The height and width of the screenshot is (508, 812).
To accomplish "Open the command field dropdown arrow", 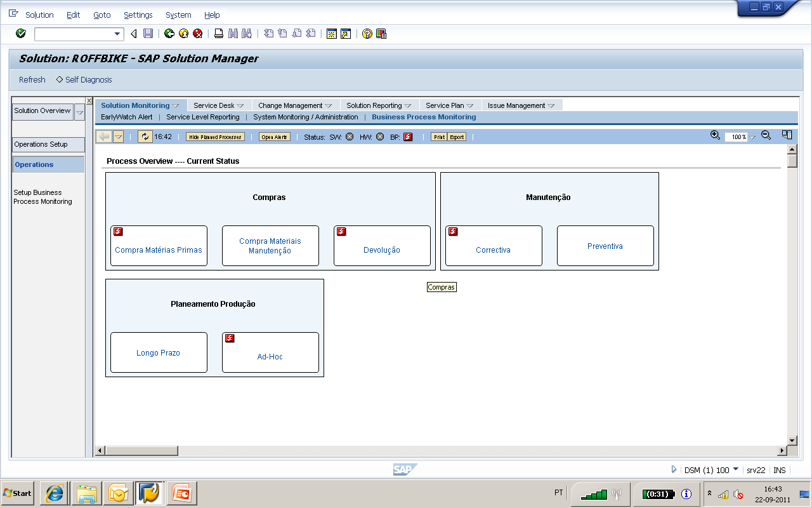I will [117, 34].
